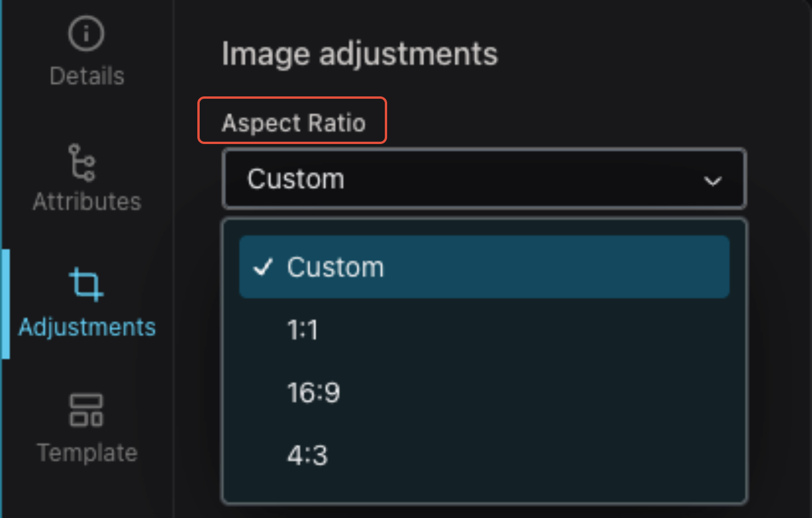Choose the highlighted Custom list option
This screenshot has width=812, height=518.
click(x=484, y=267)
